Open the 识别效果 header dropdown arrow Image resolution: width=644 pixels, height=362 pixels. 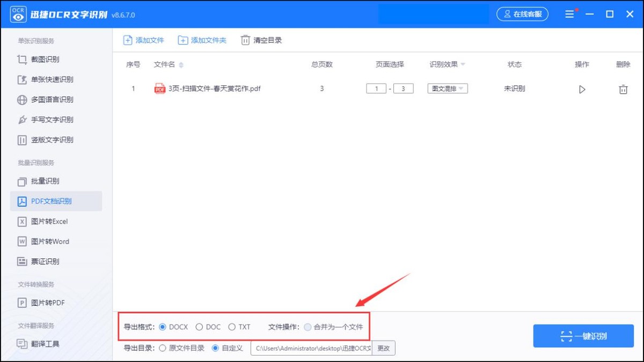463,64
